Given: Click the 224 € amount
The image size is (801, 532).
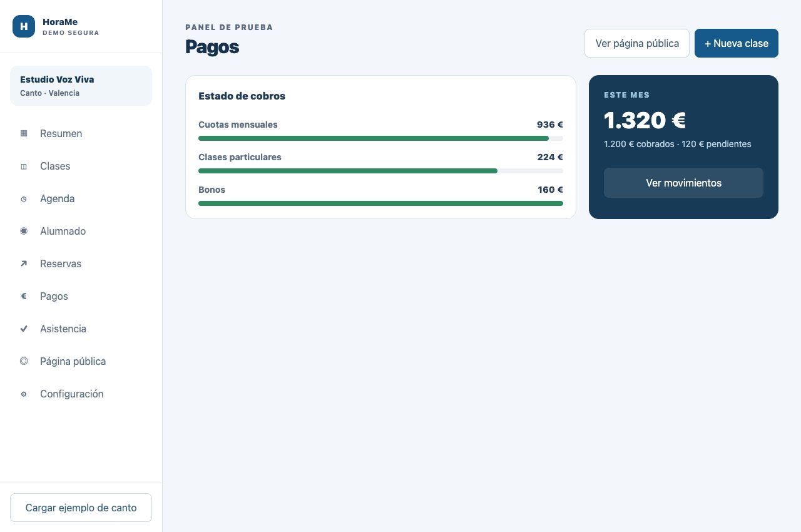Looking at the screenshot, I should (550, 157).
